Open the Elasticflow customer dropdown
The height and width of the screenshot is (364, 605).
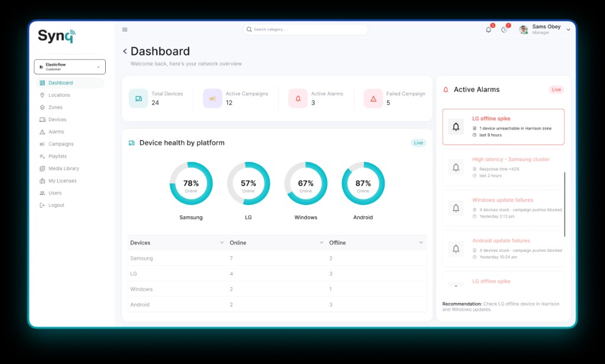[70, 67]
